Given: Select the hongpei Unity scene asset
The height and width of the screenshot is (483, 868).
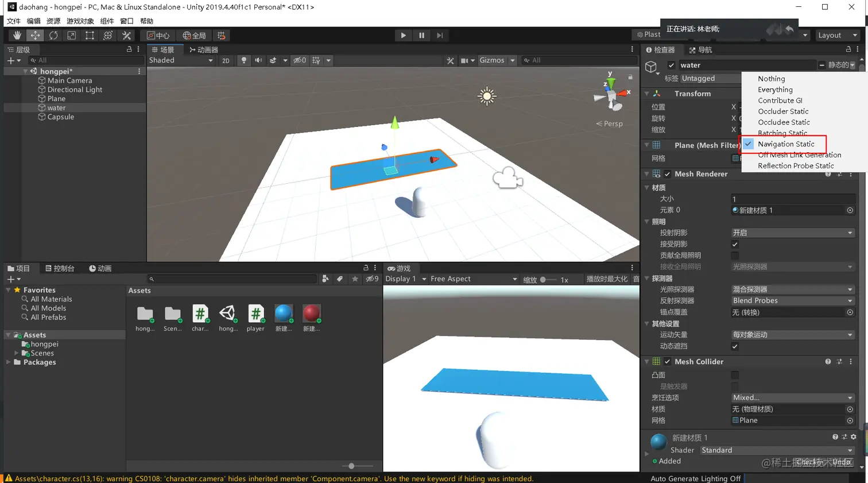Looking at the screenshot, I should click(x=228, y=318).
